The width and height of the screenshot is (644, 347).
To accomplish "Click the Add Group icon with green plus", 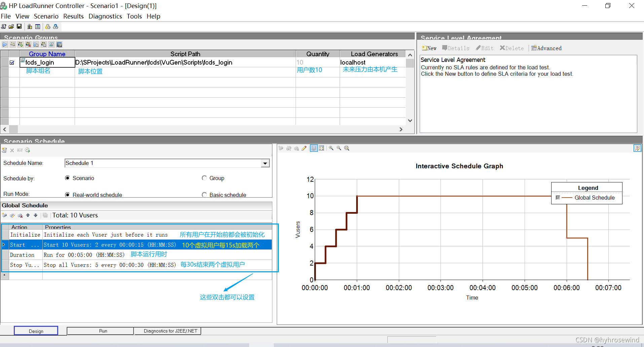I will [x=21, y=44].
